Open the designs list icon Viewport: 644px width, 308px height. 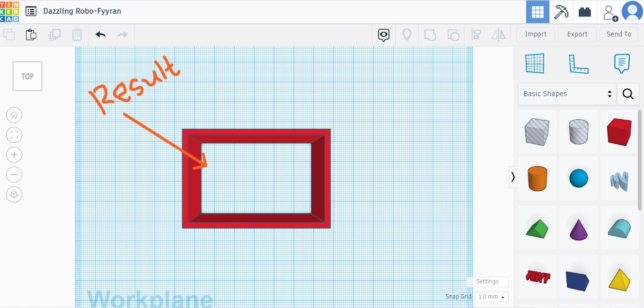pyautogui.click(x=31, y=11)
